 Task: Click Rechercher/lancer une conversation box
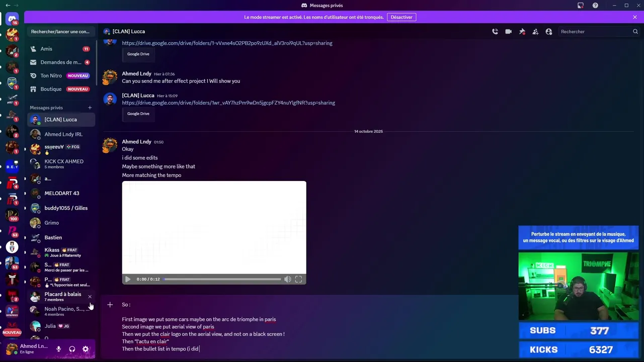click(60, 32)
